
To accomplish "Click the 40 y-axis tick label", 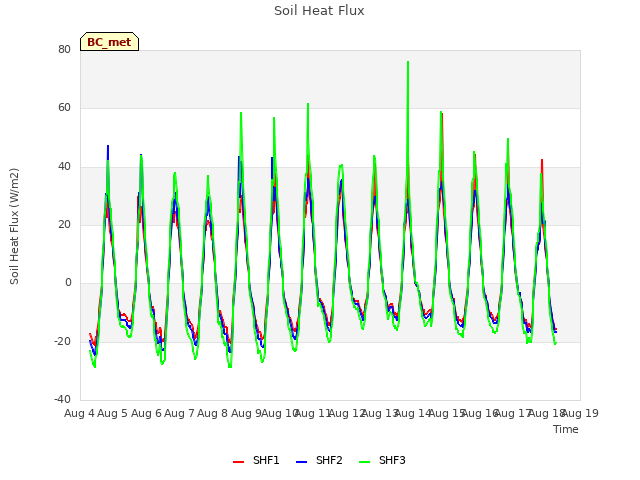I will pyautogui.click(x=64, y=167).
